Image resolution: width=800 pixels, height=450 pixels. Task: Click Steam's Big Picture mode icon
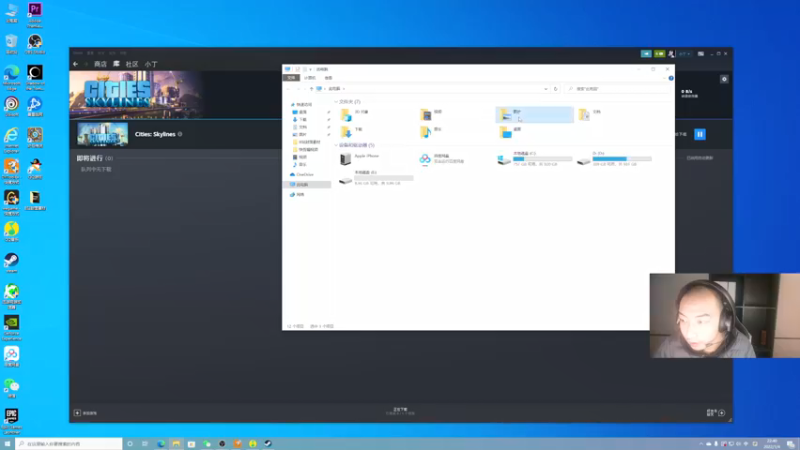(x=701, y=54)
